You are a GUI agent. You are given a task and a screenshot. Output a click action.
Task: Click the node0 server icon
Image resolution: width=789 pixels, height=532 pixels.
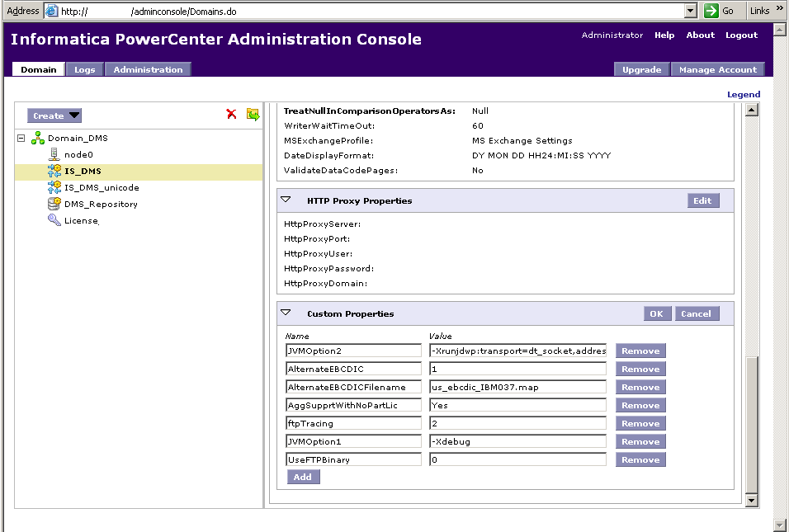tap(54, 154)
